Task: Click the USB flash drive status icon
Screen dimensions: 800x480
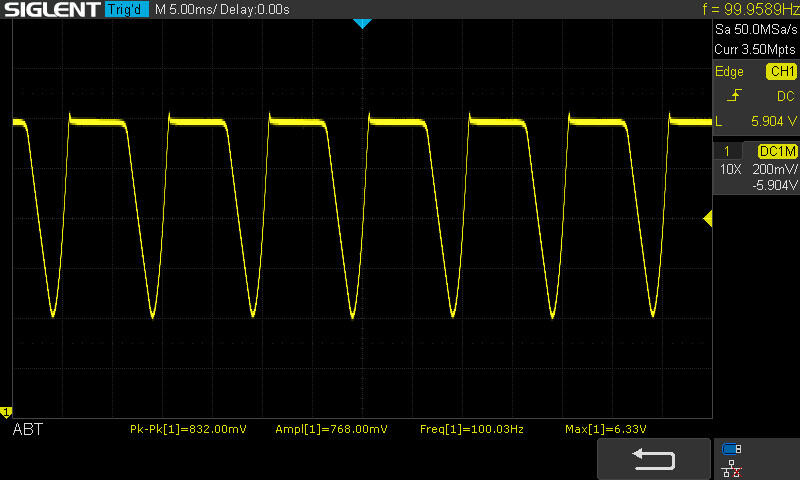Action: [731, 448]
